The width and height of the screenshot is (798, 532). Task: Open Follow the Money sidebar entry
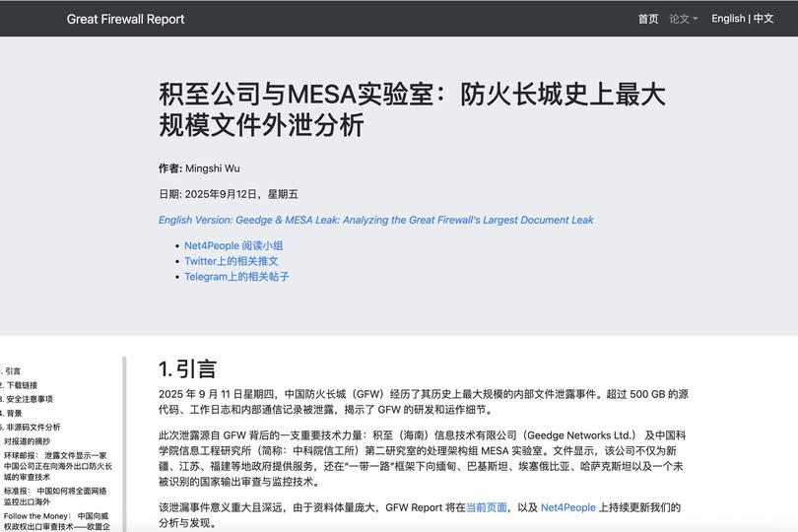coord(56,521)
